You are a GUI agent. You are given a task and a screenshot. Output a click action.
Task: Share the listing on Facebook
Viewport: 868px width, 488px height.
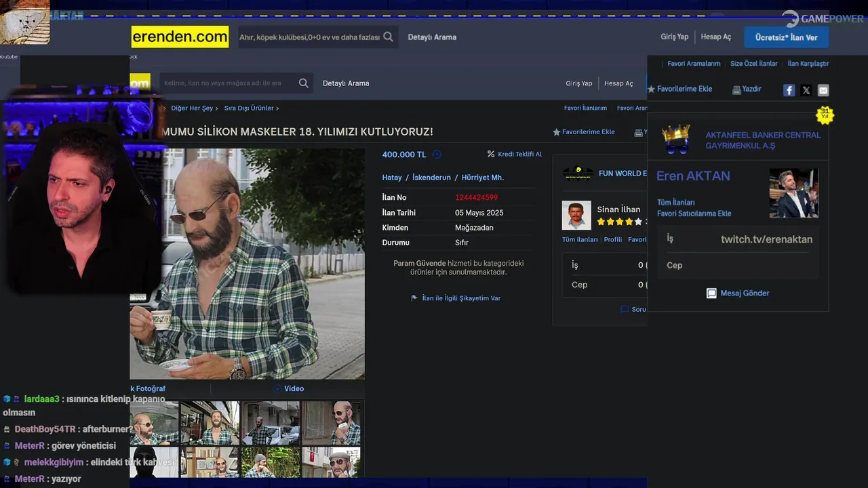point(789,90)
